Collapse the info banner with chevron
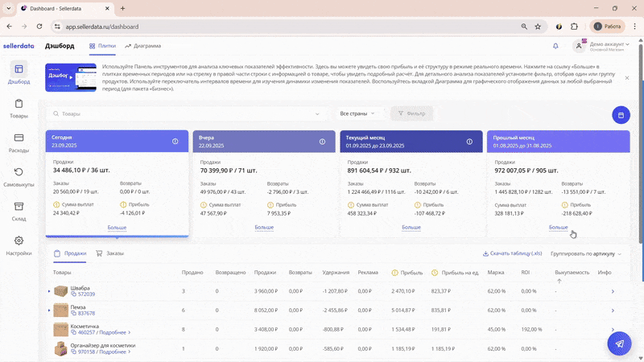 [626, 76]
